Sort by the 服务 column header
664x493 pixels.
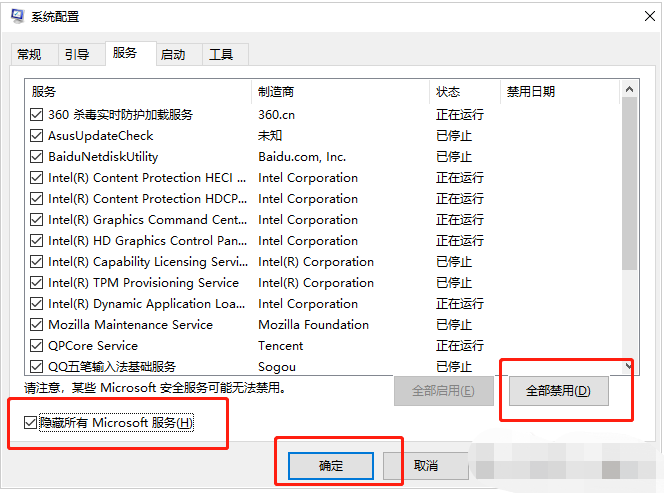click(138, 91)
